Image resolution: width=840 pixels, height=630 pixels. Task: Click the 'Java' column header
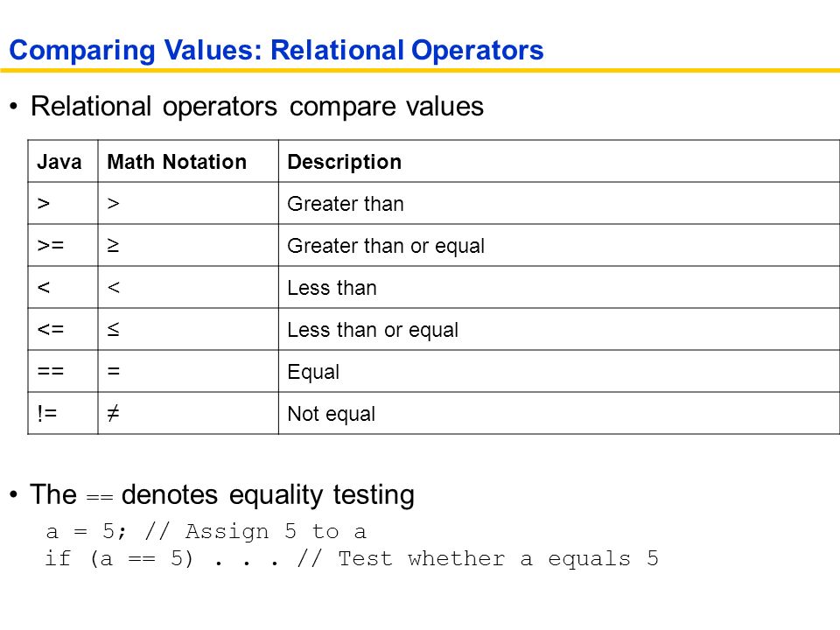tap(59, 162)
